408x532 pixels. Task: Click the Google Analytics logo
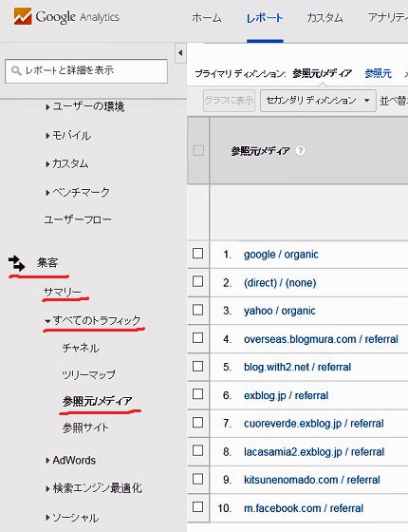(x=66, y=17)
